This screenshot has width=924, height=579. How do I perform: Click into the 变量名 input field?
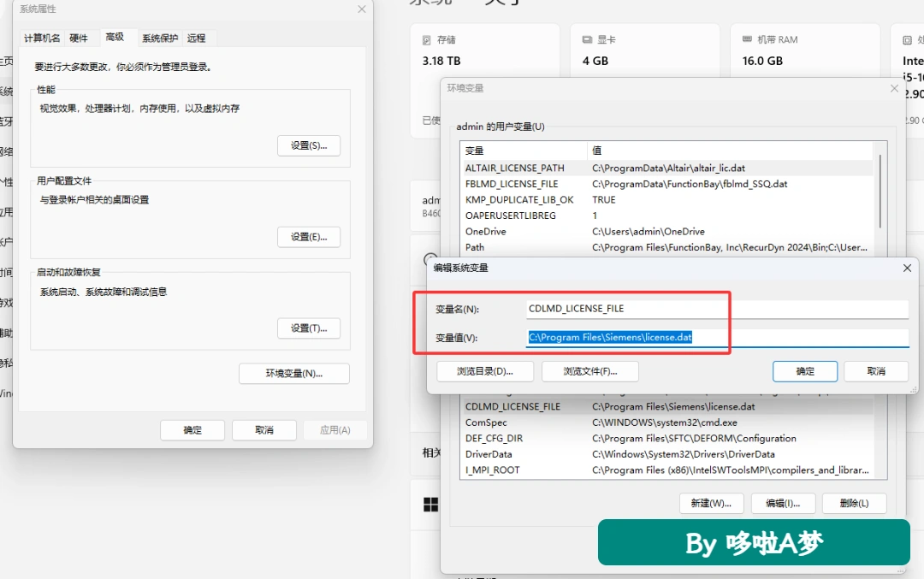coord(717,309)
